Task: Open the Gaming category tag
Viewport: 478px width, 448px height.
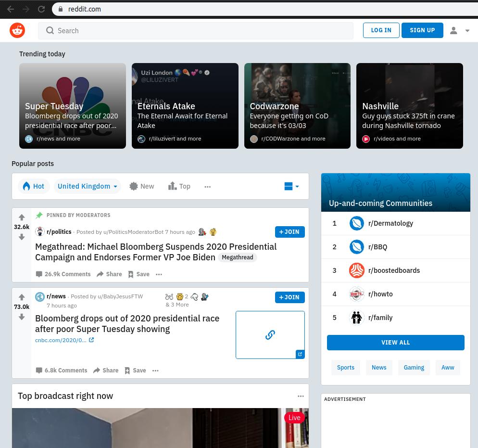Action: click(414, 368)
